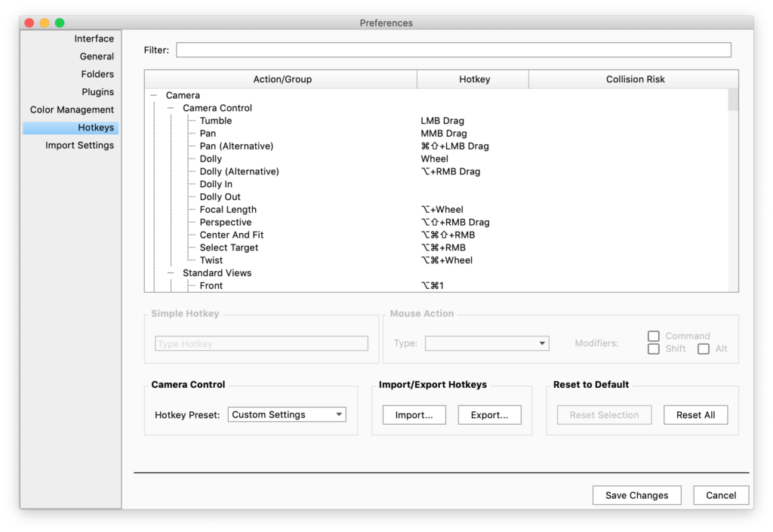
Task: Click the Export... hotkeys button
Action: (x=489, y=414)
